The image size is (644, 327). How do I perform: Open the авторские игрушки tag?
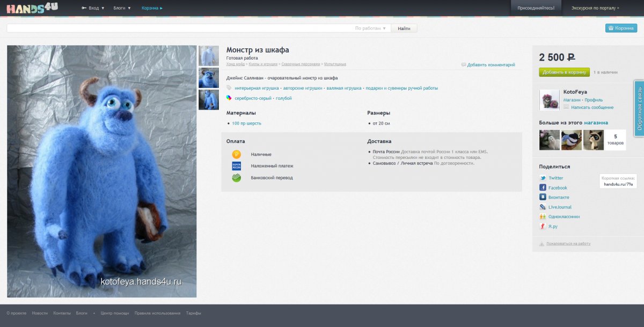click(303, 88)
